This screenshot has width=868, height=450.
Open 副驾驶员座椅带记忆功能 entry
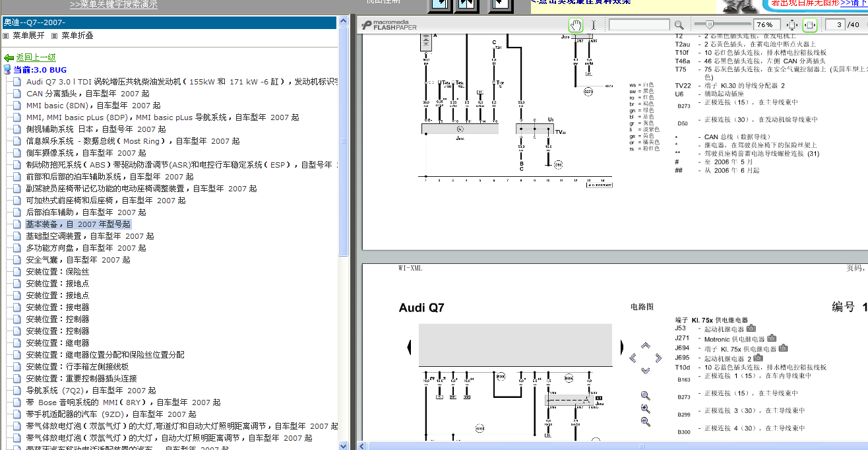[x=141, y=189]
